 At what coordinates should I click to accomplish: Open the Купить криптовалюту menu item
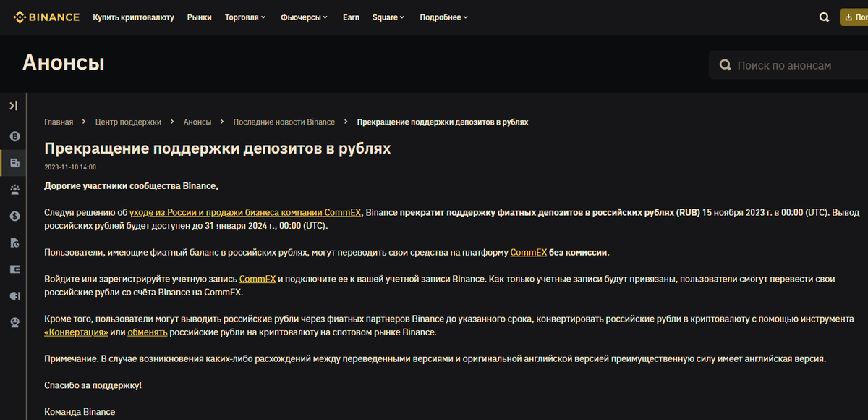coord(132,17)
